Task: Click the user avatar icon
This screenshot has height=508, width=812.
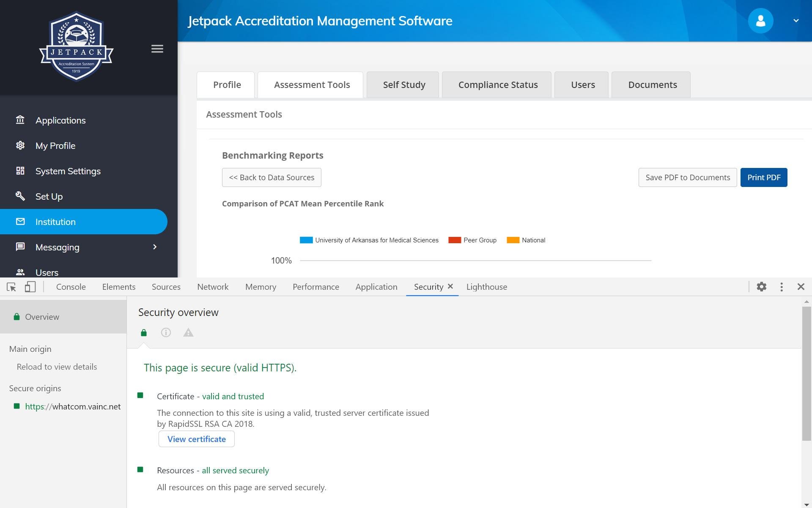Action: point(760,21)
